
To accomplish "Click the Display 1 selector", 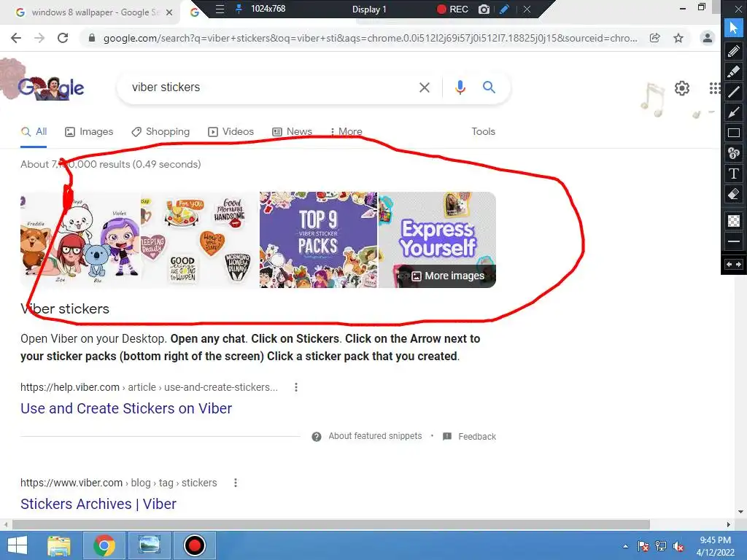I will [369, 9].
